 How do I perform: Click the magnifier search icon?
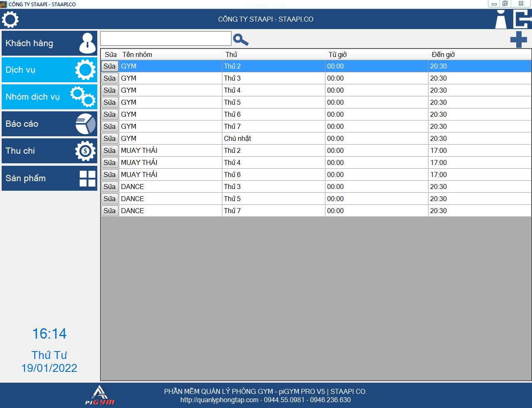(x=241, y=39)
